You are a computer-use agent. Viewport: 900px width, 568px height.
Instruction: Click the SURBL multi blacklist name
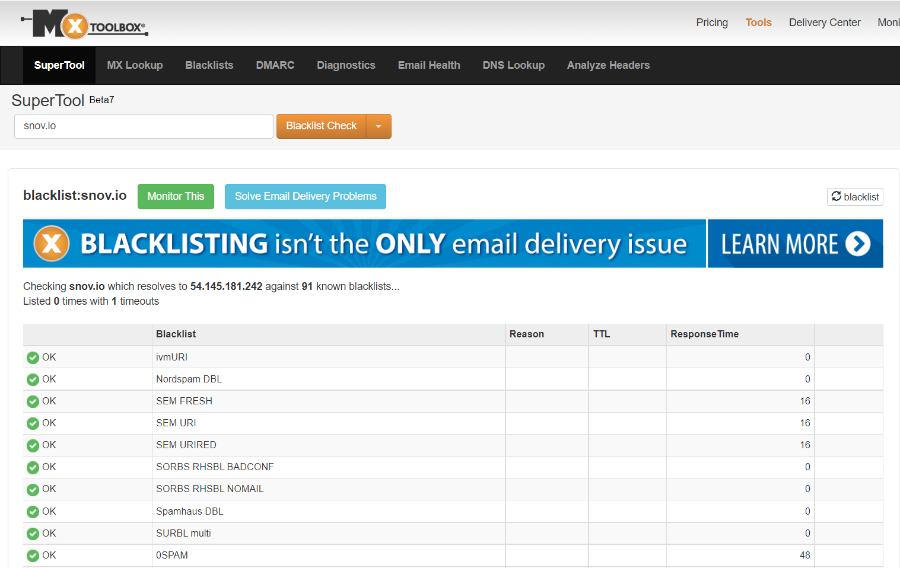click(x=183, y=534)
